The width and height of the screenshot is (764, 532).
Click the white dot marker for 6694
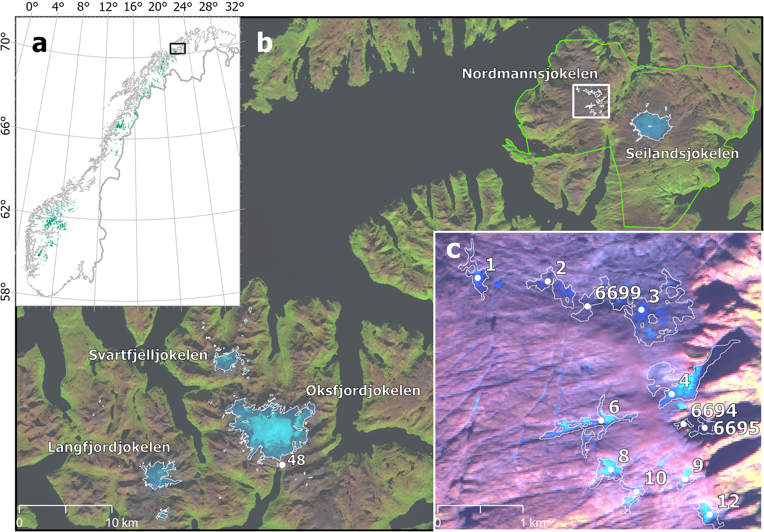[683, 424]
